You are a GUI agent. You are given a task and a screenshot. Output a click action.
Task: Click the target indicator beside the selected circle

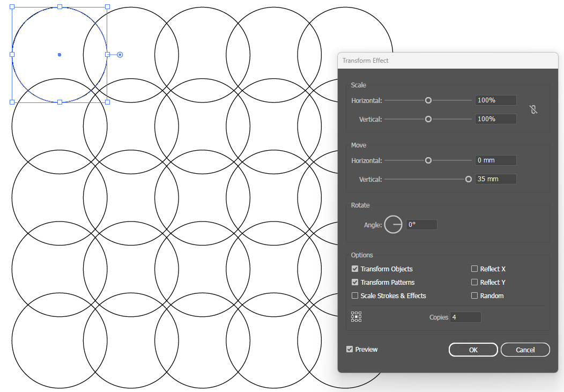[119, 54]
